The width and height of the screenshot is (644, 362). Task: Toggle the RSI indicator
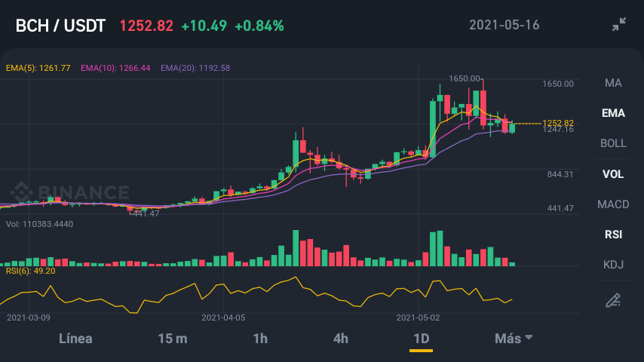pos(613,235)
